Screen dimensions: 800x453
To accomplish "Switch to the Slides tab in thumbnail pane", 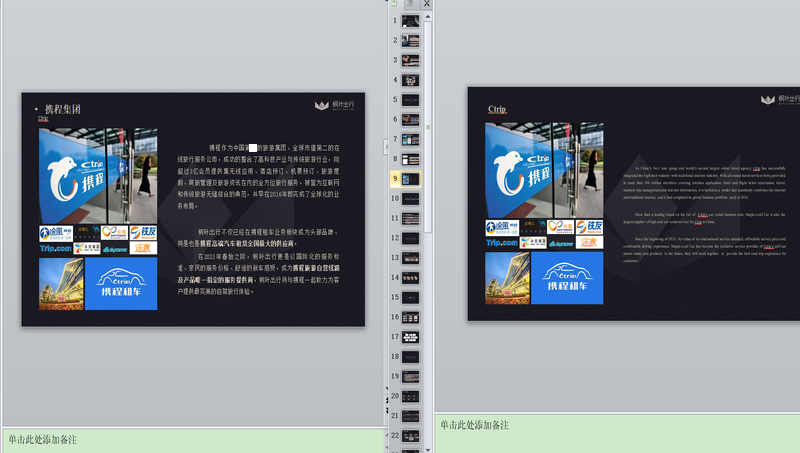I will click(x=394, y=4).
